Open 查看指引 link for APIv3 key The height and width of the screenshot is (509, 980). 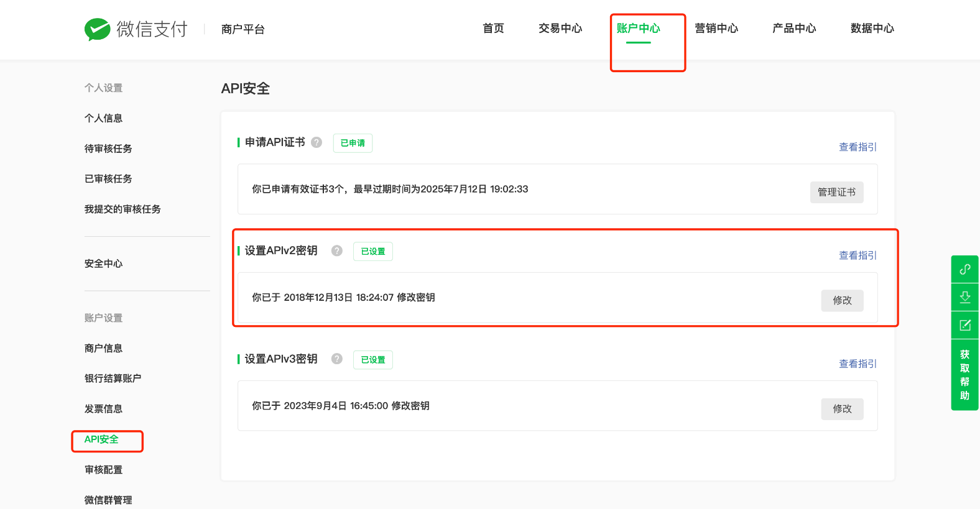pyautogui.click(x=857, y=364)
